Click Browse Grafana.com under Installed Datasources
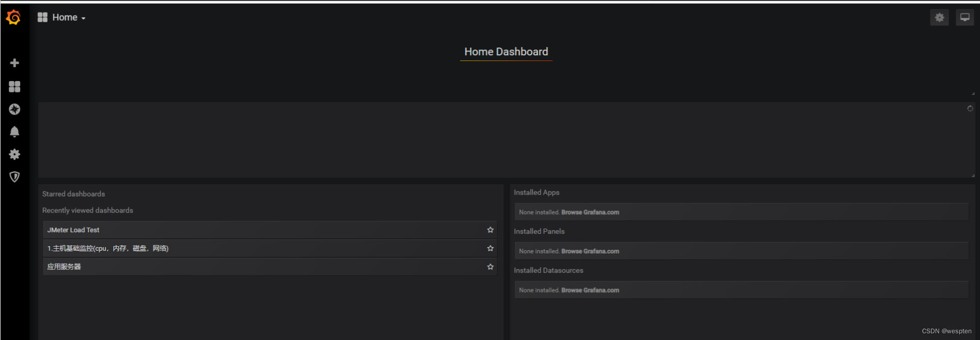Image resolution: width=980 pixels, height=340 pixels. tap(590, 290)
